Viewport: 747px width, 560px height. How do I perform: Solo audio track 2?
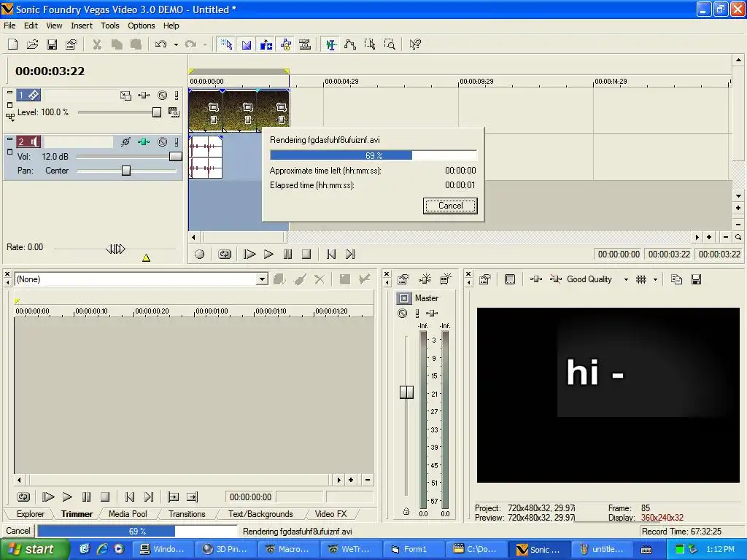pos(177,142)
